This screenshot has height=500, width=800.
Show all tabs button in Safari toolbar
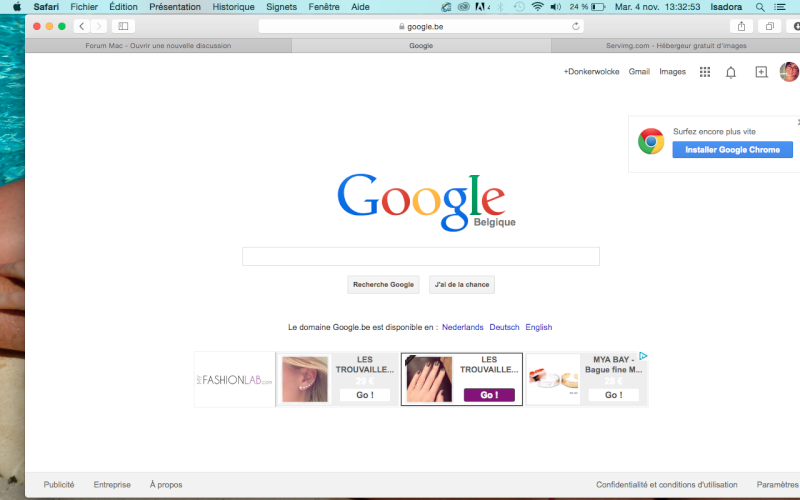click(769, 26)
